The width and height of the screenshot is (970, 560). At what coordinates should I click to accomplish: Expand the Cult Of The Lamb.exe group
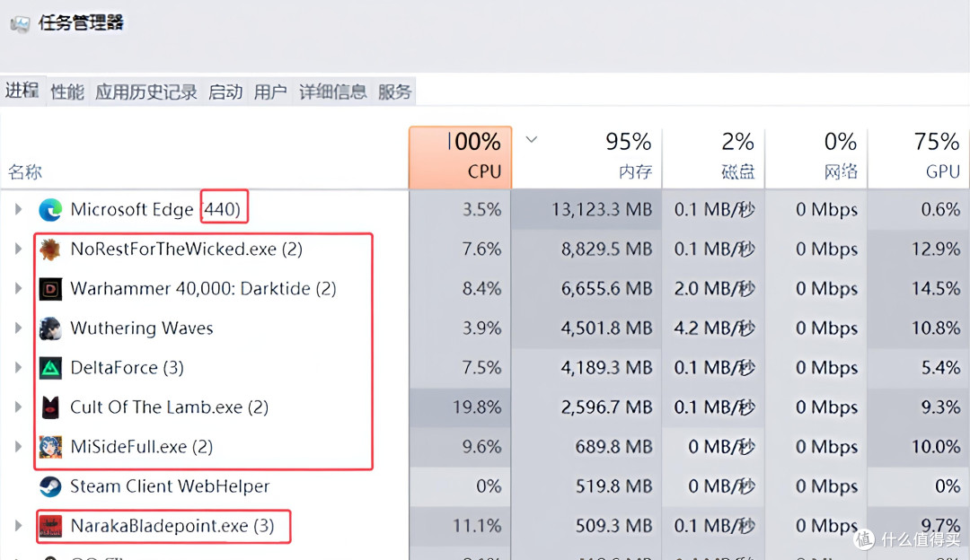click(19, 407)
